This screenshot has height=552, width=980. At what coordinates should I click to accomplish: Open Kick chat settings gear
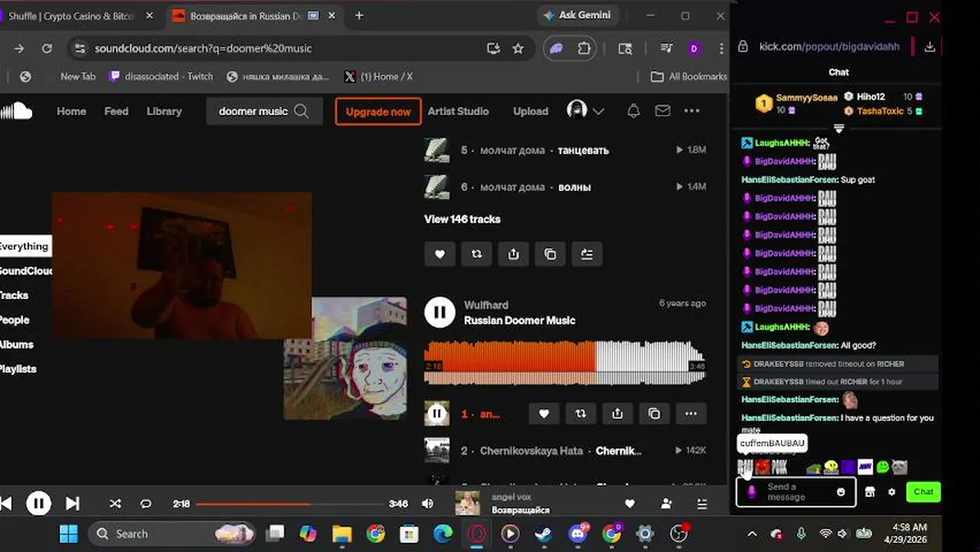coord(891,492)
